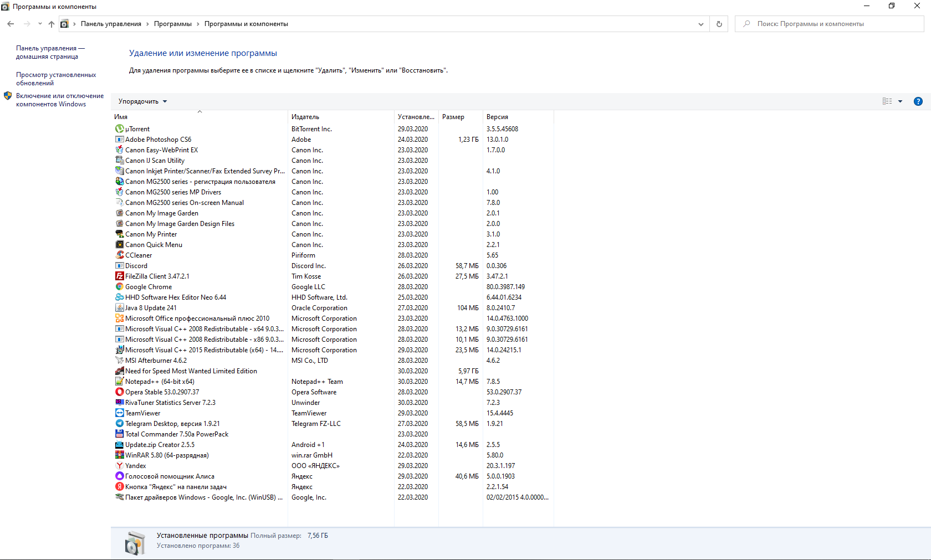Open Просмотр установленных обновлений link
Viewport: 931px width, 560px height.
click(x=56, y=79)
